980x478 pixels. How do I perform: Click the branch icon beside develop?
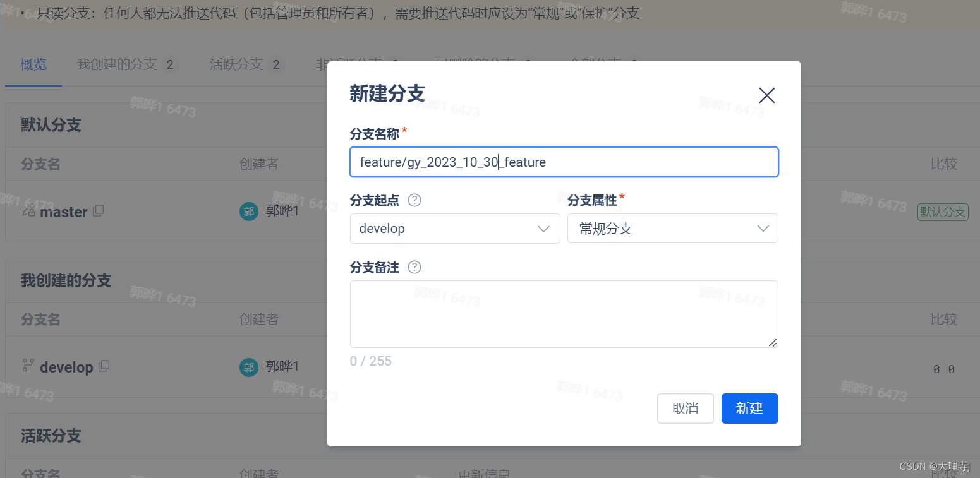[28, 365]
